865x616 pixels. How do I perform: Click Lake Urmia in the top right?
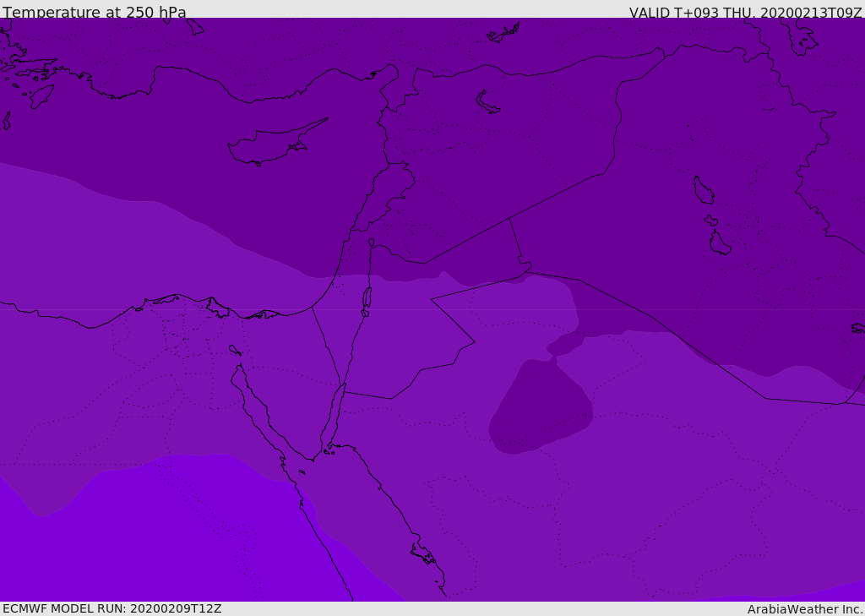804,35
